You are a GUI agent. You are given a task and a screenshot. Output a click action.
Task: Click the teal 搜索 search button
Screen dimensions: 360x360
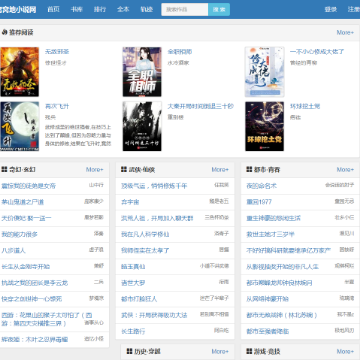pos(219,9)
